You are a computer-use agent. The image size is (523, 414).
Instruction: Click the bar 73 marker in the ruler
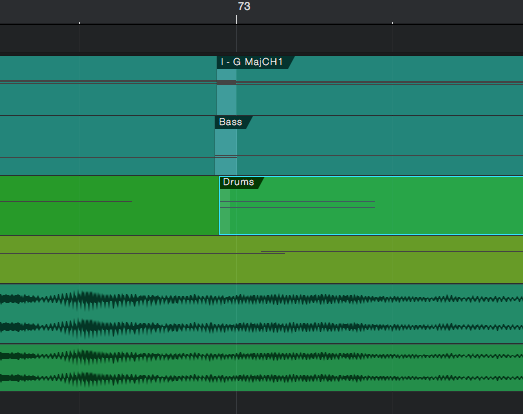(244, 6)
